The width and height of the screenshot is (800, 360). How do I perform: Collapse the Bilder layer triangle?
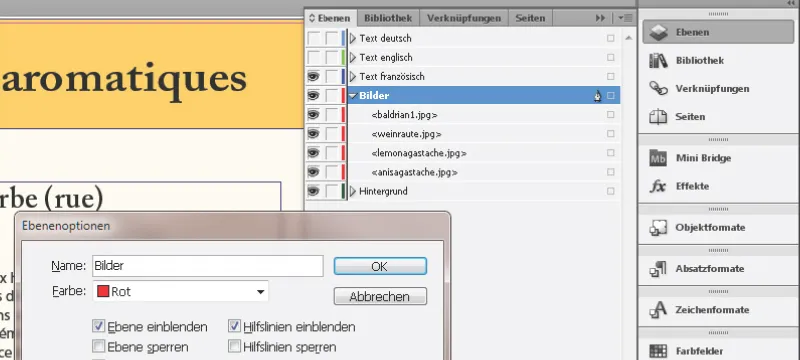coord(353,95)
